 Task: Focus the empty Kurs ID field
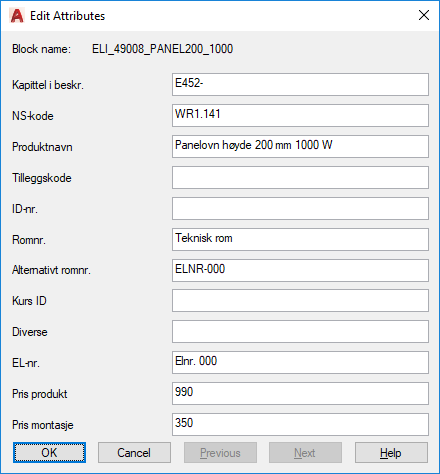(x=300, y=301)
